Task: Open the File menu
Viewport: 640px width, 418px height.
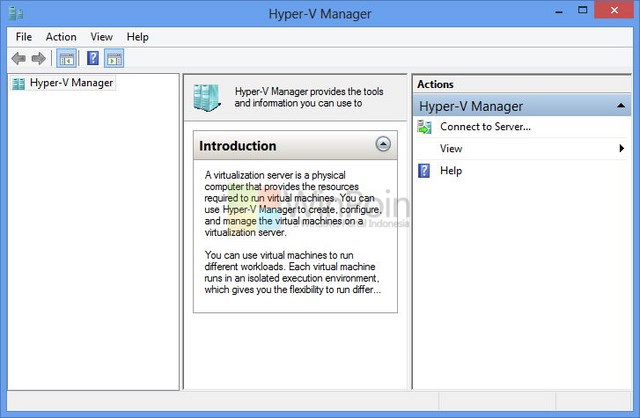Action: tap(24, 37)
